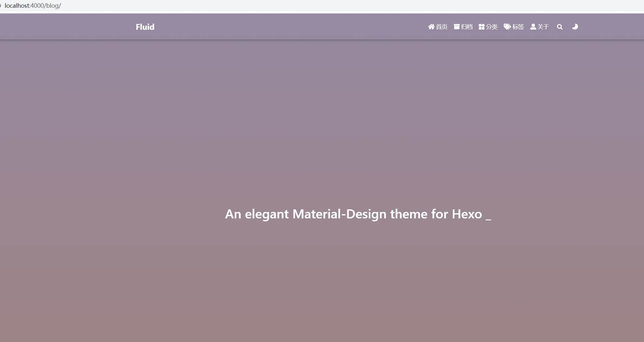The image size is (644, 342).
Task: Focus the localhost:4000/blog/ address bar
Action: [194, 6]
